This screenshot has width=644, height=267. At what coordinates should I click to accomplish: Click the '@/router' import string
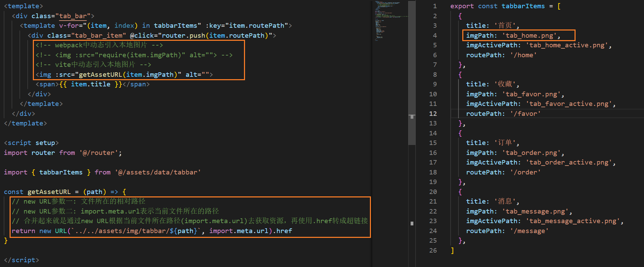click(x=99, y=153)
